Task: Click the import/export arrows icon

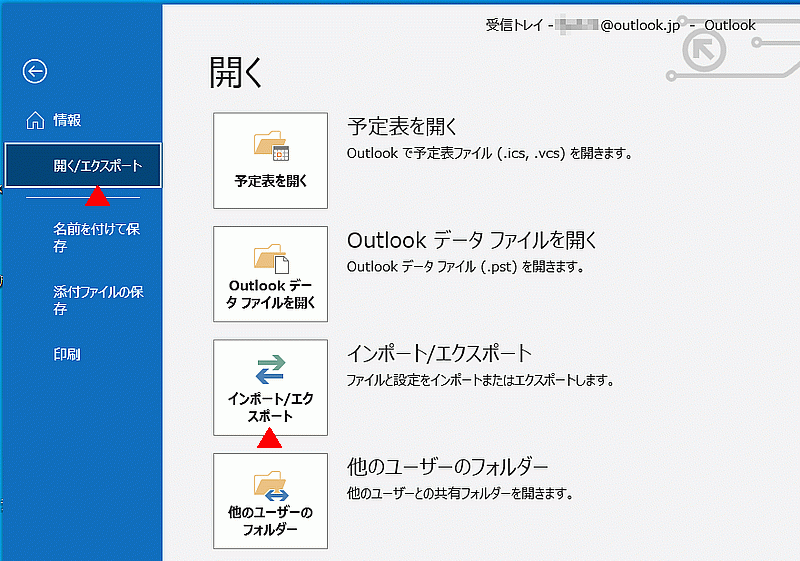Action: click(270, 369)
